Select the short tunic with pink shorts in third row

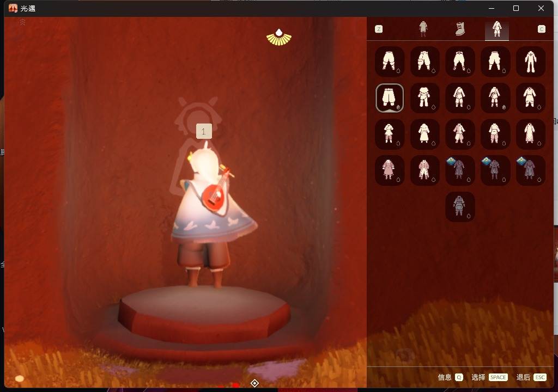click(x=389, y=134)
